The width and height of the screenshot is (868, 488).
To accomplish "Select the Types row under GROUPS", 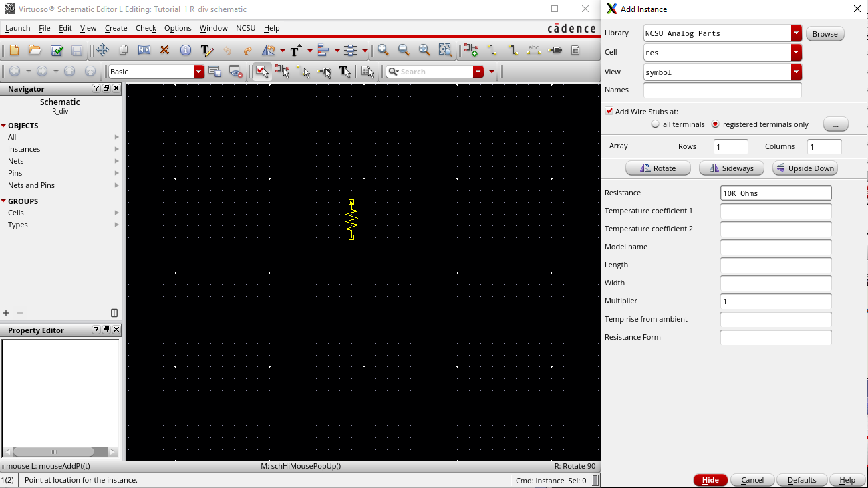I will point(60,225).
